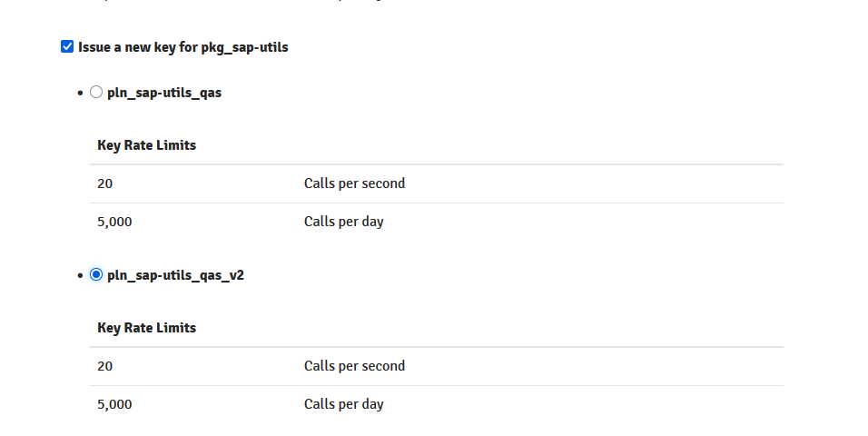Click the 5,000 value in pln_sap-utils_qas table
The image size is (868, 436).
pyautogui.click(x=114, y=222)
